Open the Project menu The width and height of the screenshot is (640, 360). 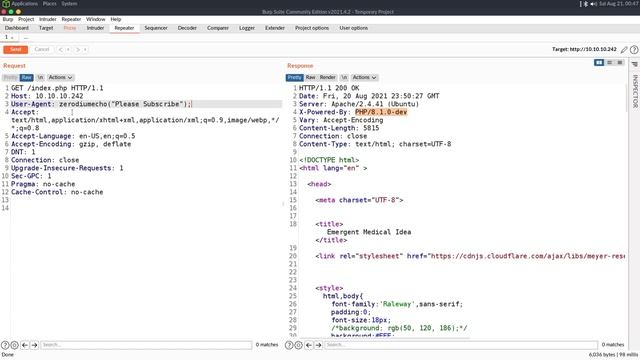pos(26,19)
